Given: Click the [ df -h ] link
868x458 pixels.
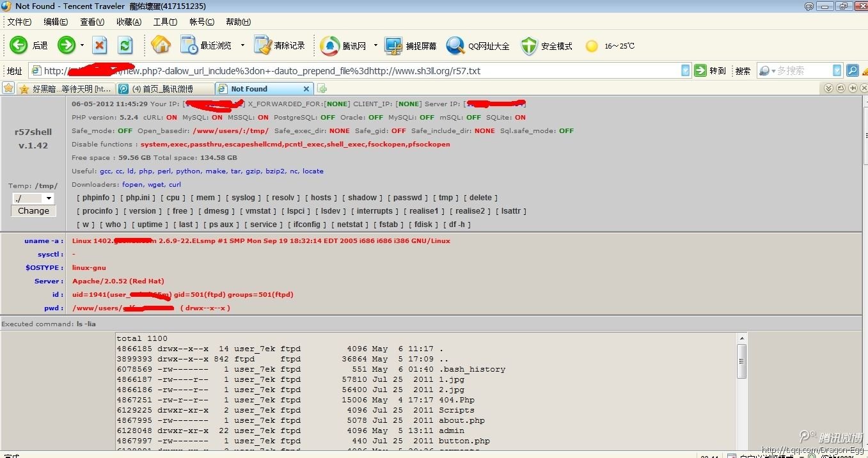Looking at the screenshot, I should pyautogui.click(x=457, y=225).
